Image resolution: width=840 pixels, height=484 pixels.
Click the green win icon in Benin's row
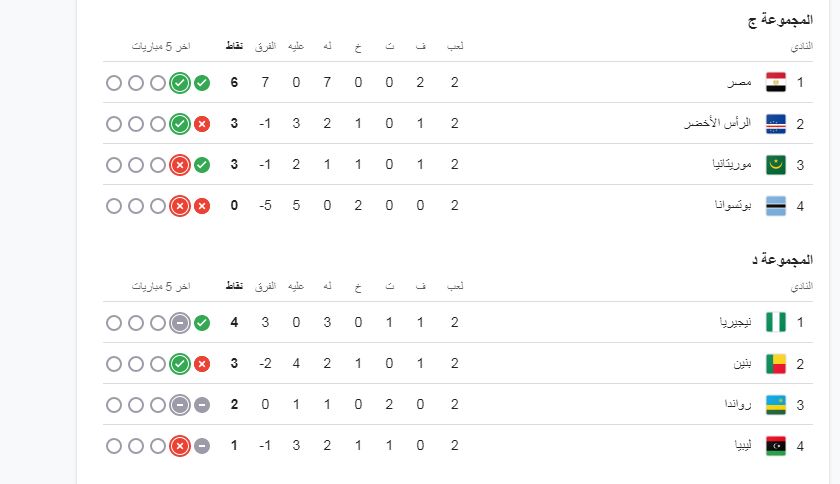tap(180, 363)
